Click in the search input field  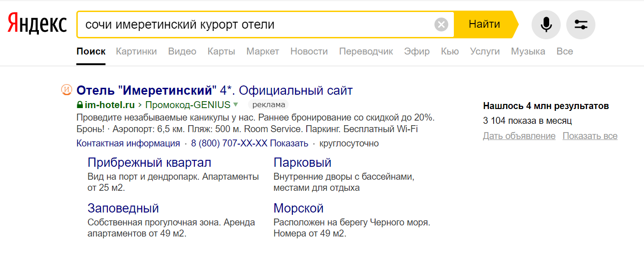254,24
